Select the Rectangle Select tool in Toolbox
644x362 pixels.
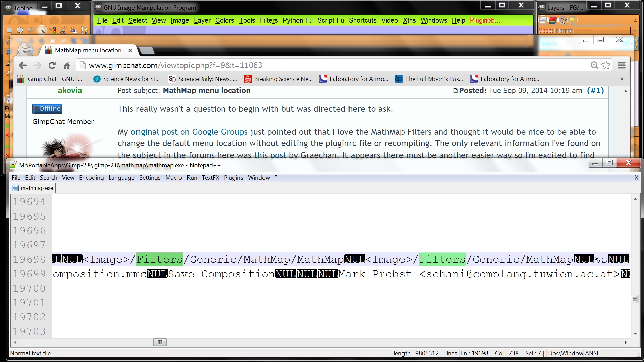click(x=9, y=30)
